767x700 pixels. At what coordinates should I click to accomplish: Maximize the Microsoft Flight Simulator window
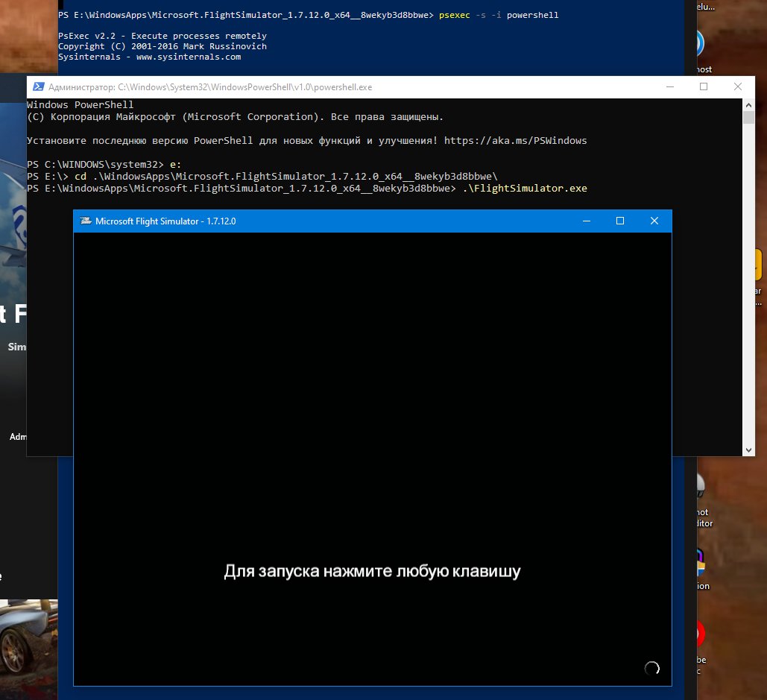[619, 221]
